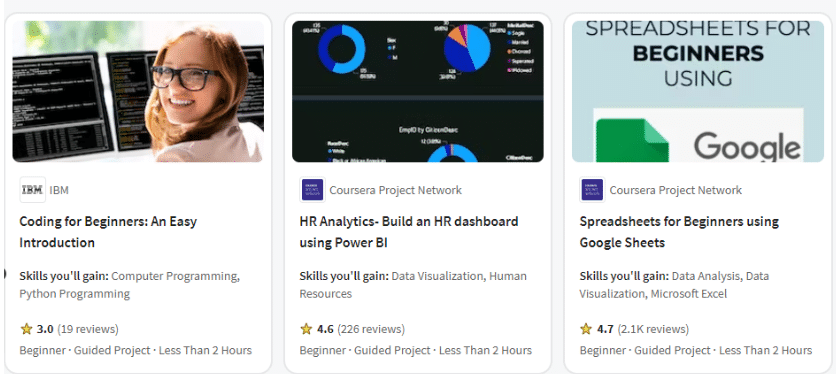Click Coursera Project Network text on HR card
The image size is (836, 374).
tap(396, 190)
